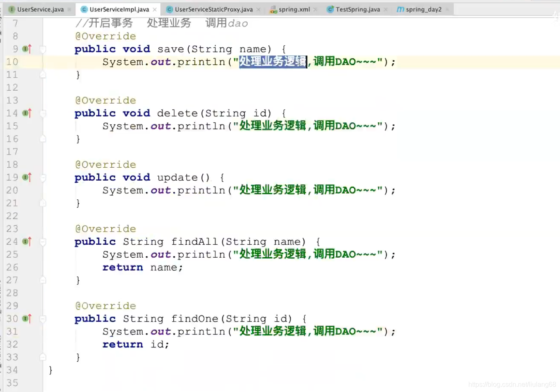
Task: Close the spring_day2 tab
Action: pos(447,10)
